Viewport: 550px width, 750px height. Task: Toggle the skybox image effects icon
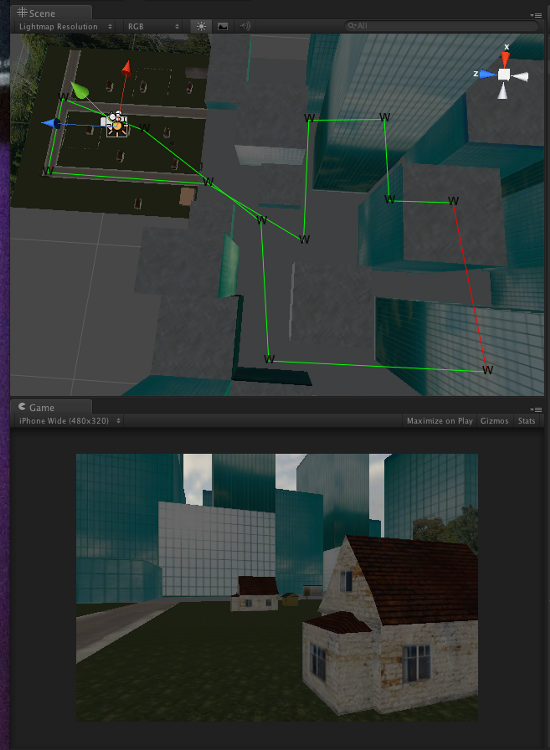223,26
